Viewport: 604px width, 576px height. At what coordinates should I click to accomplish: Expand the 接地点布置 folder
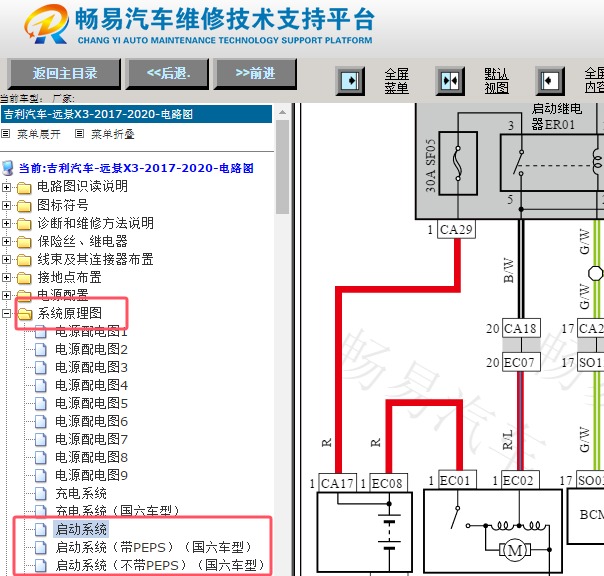coord(6,277)
